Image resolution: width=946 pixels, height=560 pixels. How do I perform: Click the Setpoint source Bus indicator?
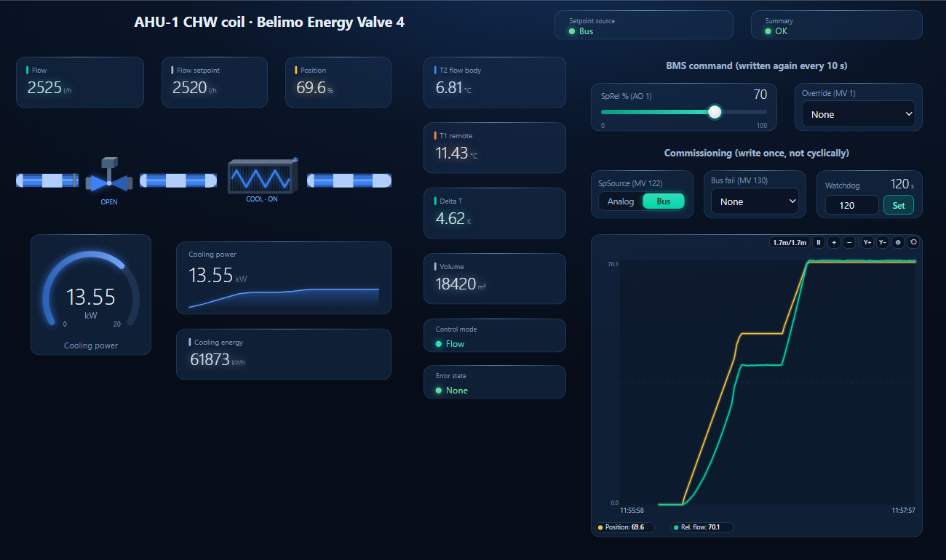[644, 25]
